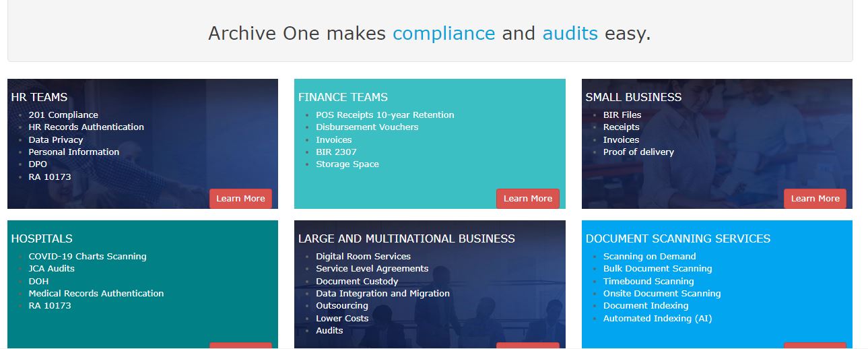Click 'Service Level Agreements' list item
Viewport: 868px width, 349px height.
pos(372,269)
